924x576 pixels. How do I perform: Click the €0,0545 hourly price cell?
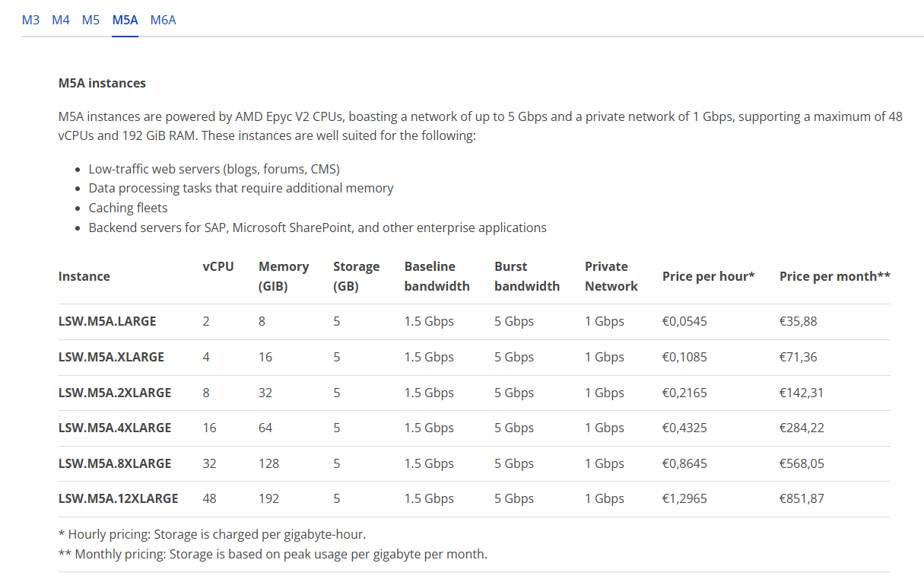[684, 321]
